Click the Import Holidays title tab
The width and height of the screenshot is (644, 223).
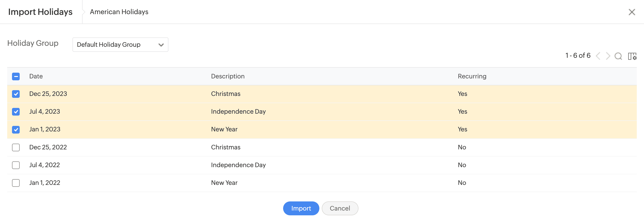40,12
